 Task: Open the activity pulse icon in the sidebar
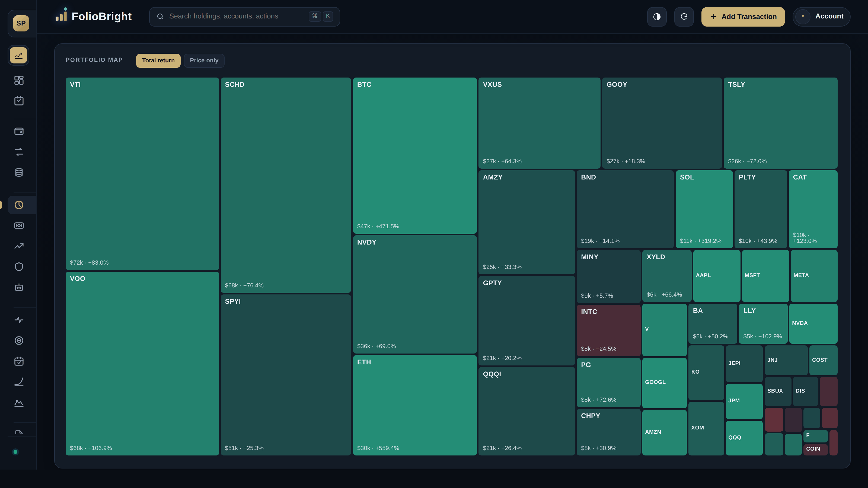(19, 320)
